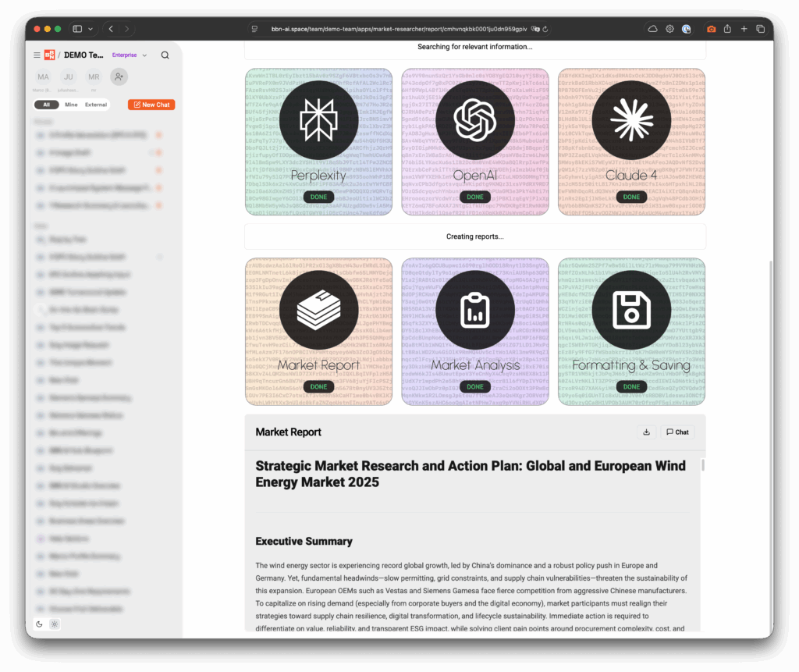Select the All chats filter
The width and height of the screenshot is (799, 672).
click(47, 105)
